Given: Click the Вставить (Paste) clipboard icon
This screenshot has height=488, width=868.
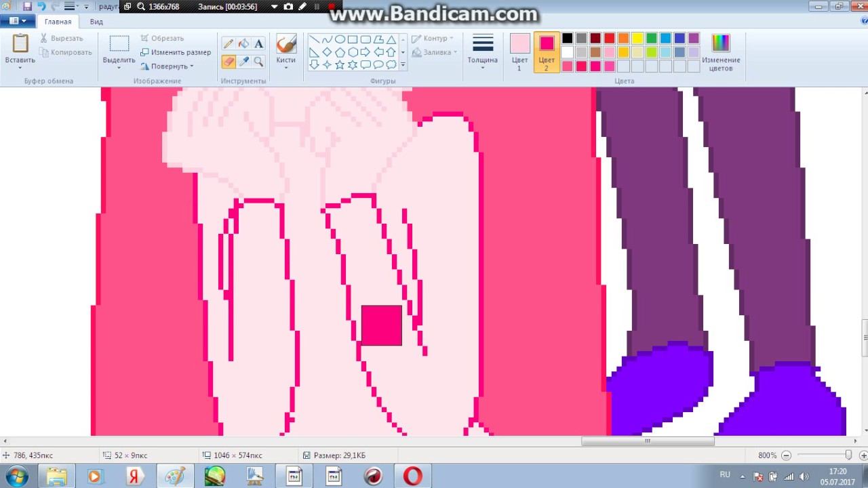Looking at the screenshot, I should [20, 43].
